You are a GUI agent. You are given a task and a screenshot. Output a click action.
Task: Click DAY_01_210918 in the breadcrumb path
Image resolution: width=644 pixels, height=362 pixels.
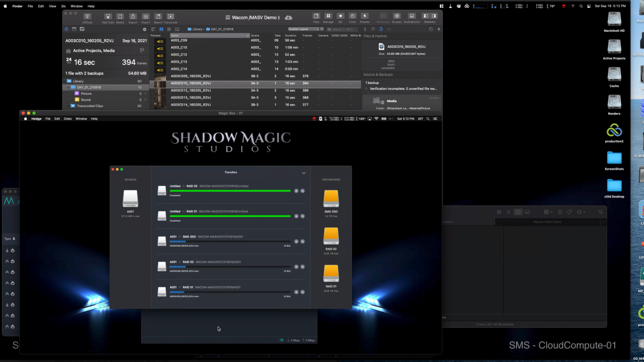pyautogui.click(x=222, y=29)
